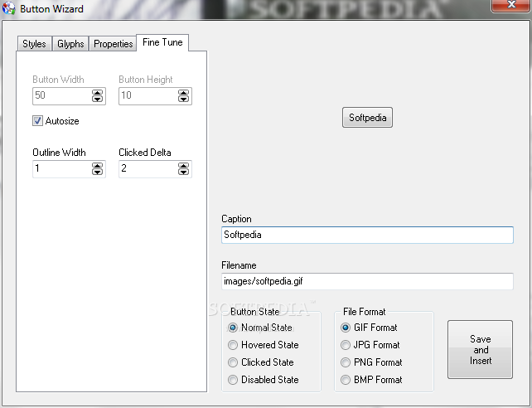532x408 pixels.
Task: Increase Button Width with up arrow
Action: [x=98, y=93]
